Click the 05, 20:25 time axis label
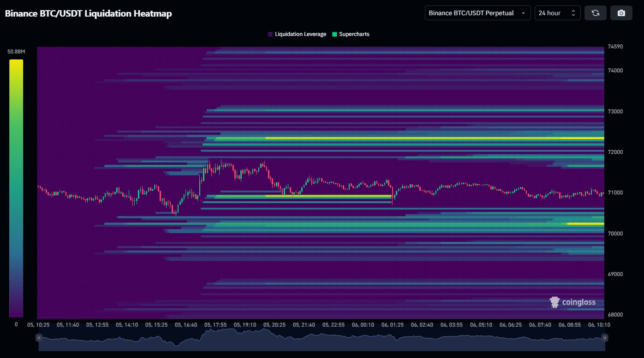This screenshot has width=644, height=358. coord(274,324)
